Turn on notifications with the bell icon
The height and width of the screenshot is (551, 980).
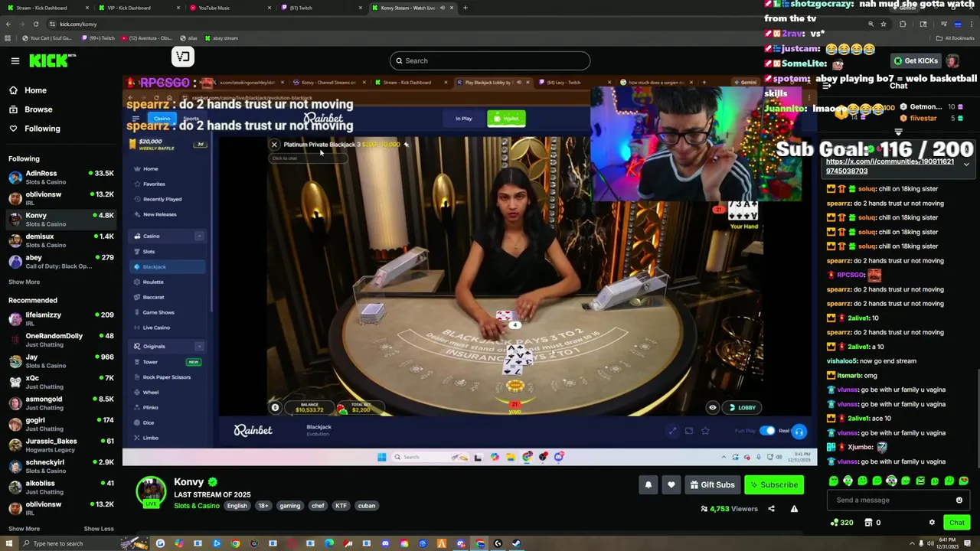click(x=648, y=484)
